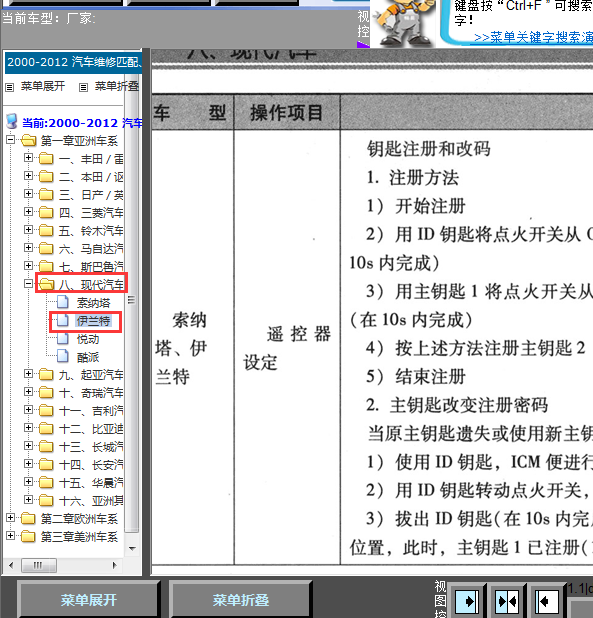The width and height of the screenshot is (593, 618).
Task: Click the 操作项目 table column header
Action: tap(286, 113)
